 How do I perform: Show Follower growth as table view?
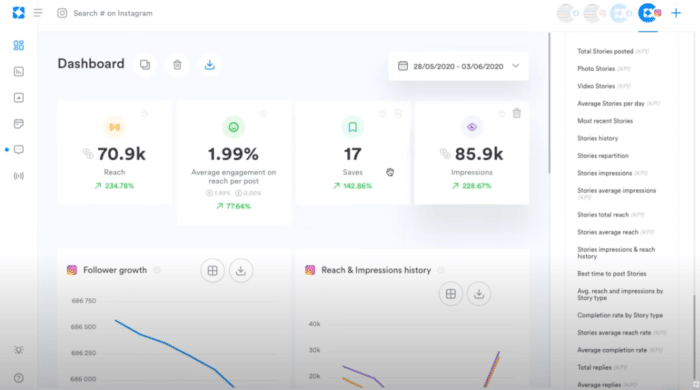[212, 270]
